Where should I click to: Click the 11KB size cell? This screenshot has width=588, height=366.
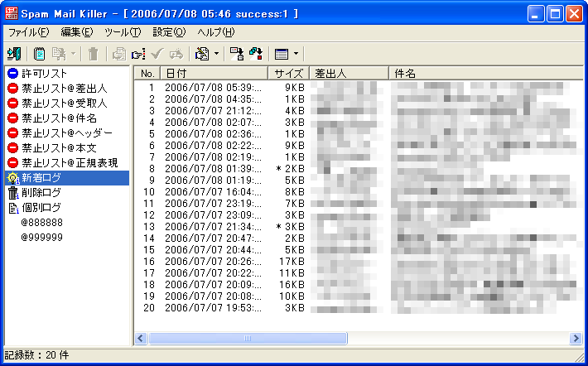[292, 274]
